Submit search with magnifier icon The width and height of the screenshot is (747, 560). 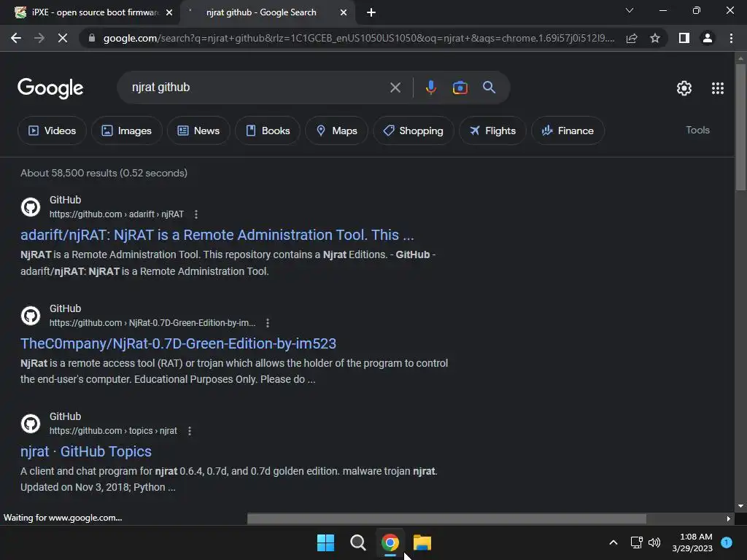[489, 87]
